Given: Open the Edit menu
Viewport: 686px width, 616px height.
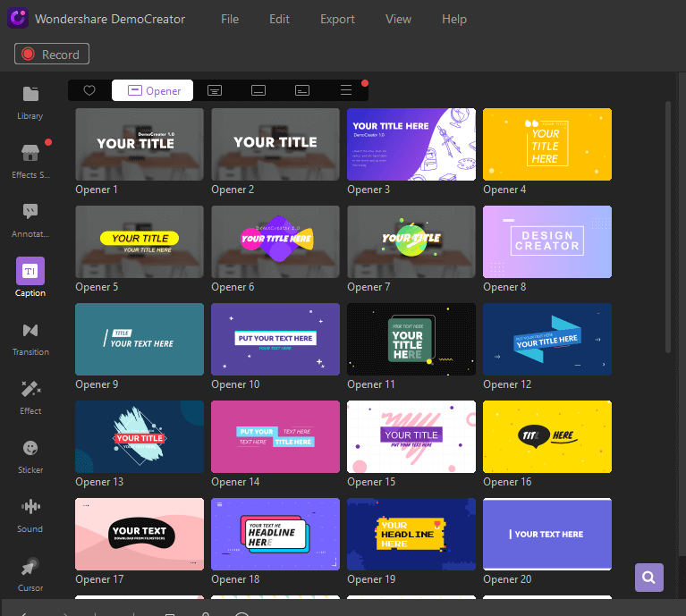Looking at the screenshot, I should 279,20.
